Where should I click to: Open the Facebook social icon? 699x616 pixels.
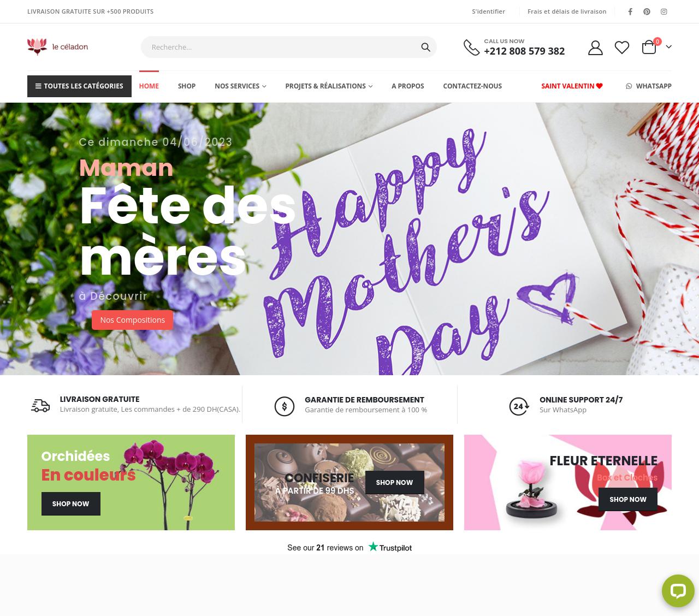tap(630, 11)
